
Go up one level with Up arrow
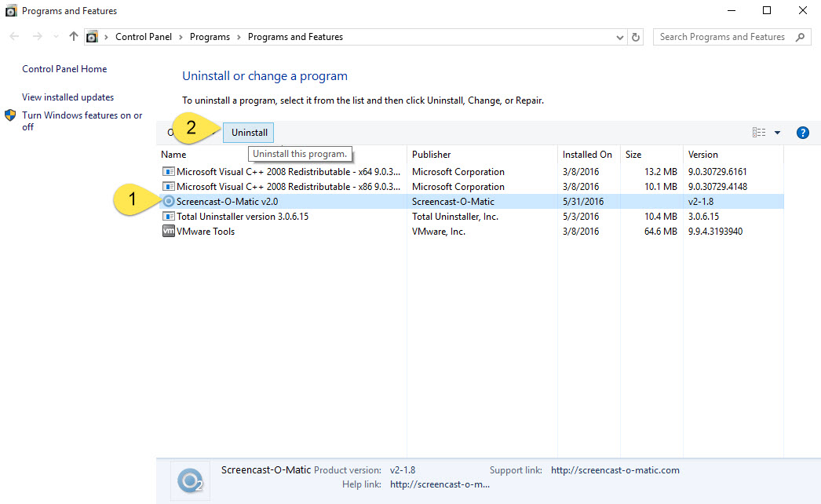(x=73, y=36)
